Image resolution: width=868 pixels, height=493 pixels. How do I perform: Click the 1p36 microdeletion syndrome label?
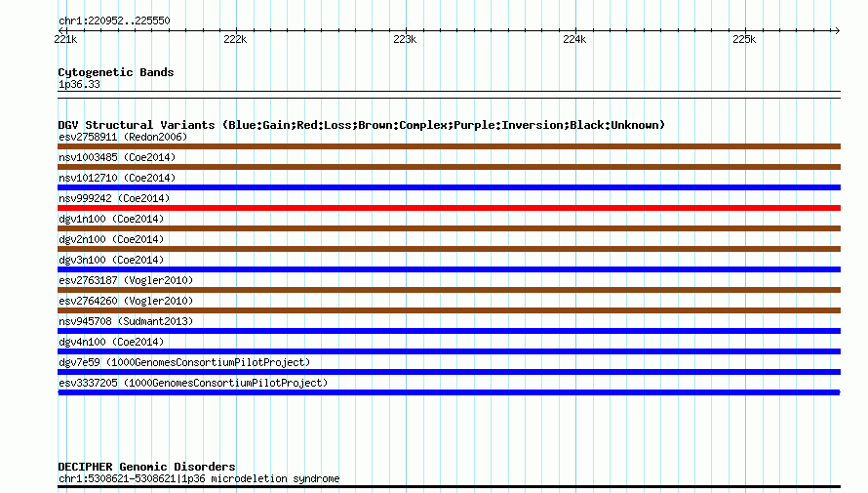199,478
